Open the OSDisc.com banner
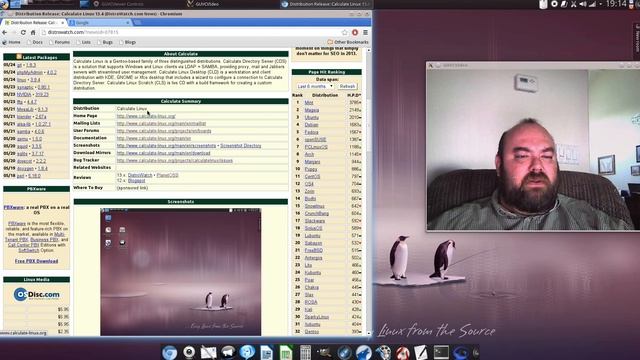The image size is (640, 360). (36, 294)
